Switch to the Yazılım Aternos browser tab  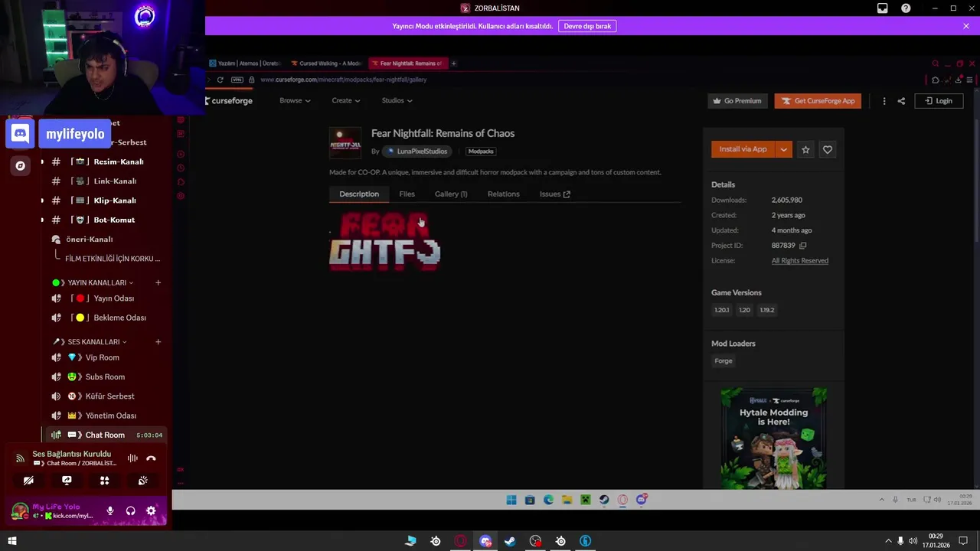pyautogui.click(x=245, y=64)
